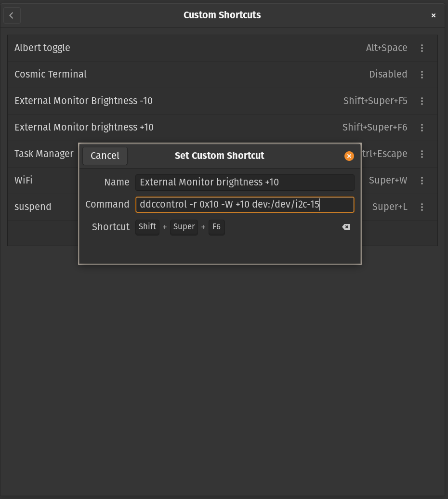
Task: Click the Alt+Space shortcut label
Action: [386, 48]
